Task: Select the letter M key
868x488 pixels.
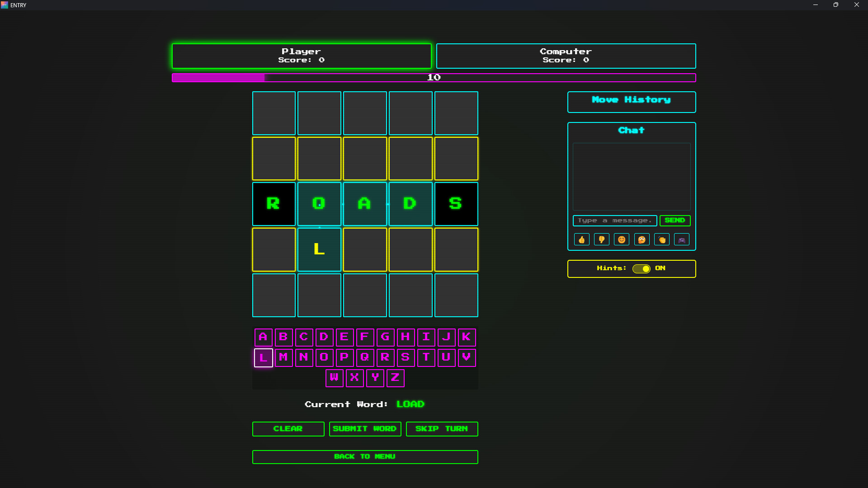Action: click(x=284, y=358)
